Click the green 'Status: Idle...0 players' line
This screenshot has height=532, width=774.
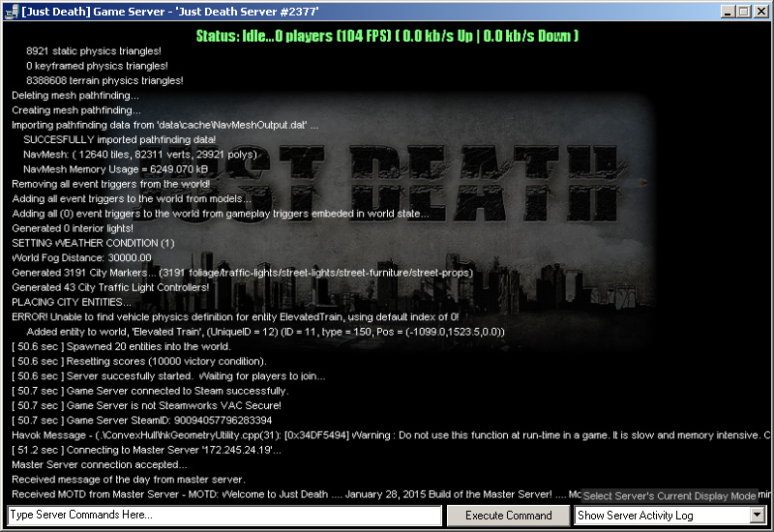click(388, 36)
